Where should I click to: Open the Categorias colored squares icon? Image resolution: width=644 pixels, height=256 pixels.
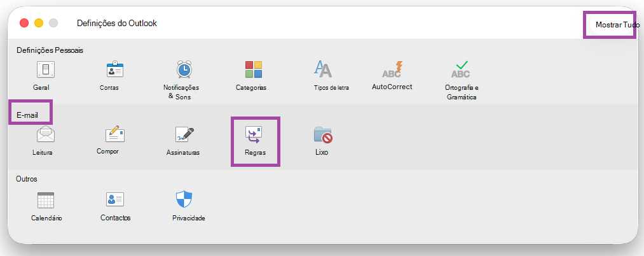254,69
